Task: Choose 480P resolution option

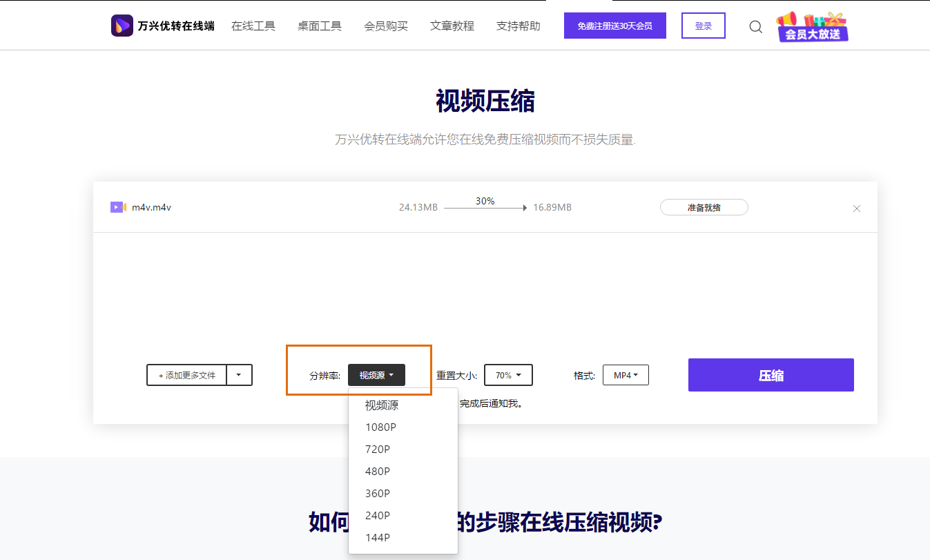Action: click(x=378, y=472)
